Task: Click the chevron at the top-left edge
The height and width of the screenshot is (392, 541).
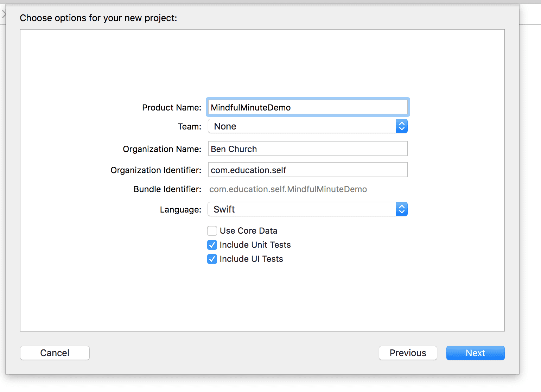Action: (4, 14)
